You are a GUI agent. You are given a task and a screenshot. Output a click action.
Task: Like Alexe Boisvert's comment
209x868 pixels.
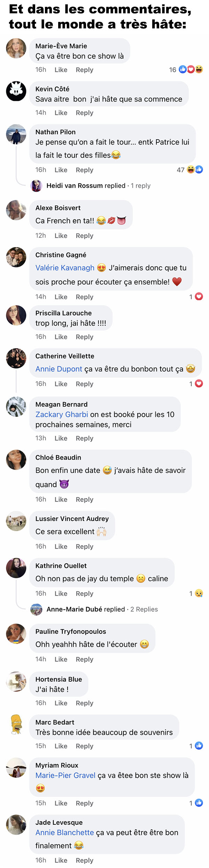(x=61, y=236)
